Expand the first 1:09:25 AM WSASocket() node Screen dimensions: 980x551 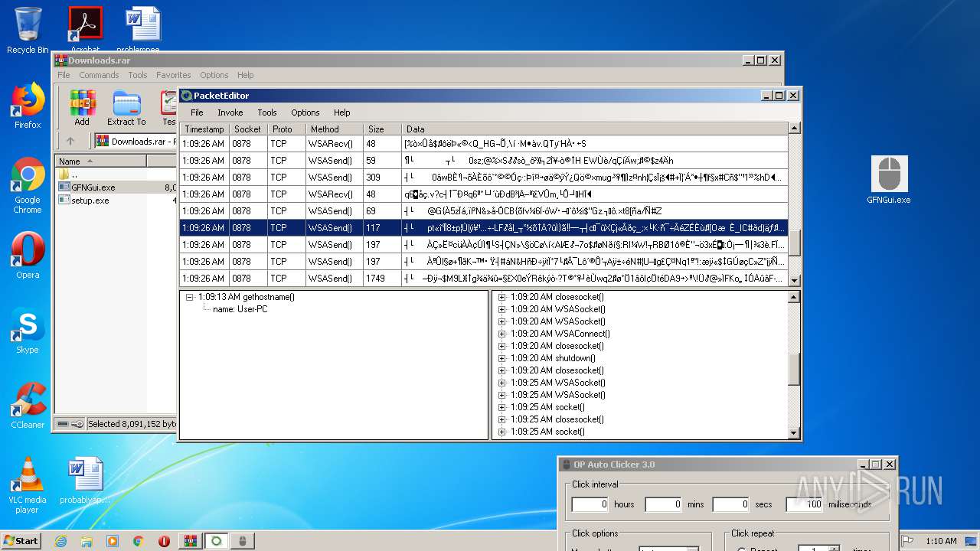502,383
